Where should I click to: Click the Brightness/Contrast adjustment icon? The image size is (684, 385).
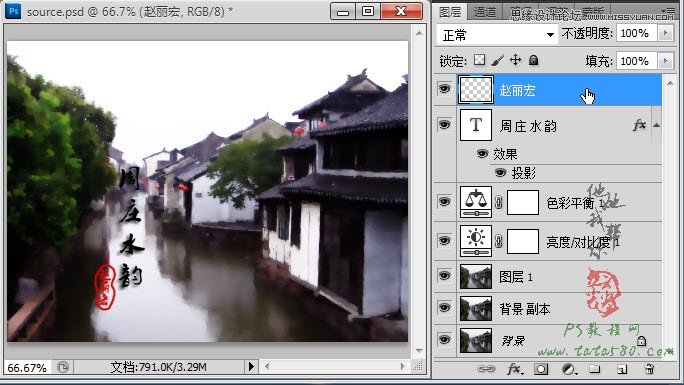click(x=476, y=241)
